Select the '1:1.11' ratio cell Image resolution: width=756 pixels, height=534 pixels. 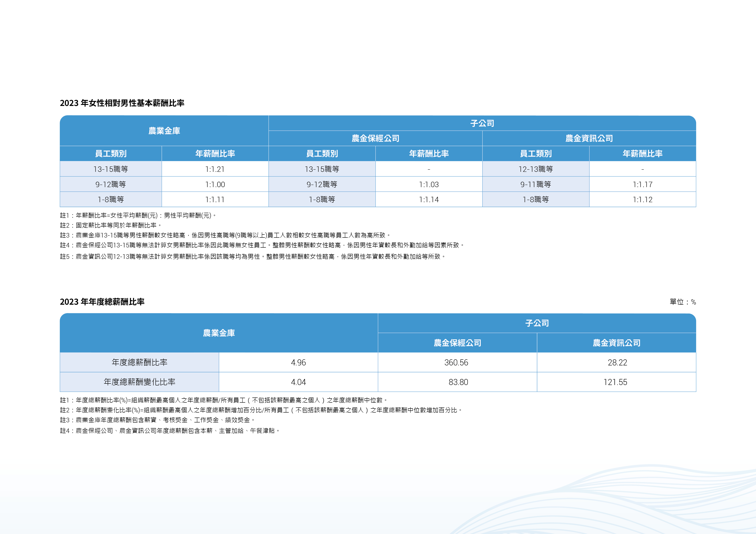point(215,199)
